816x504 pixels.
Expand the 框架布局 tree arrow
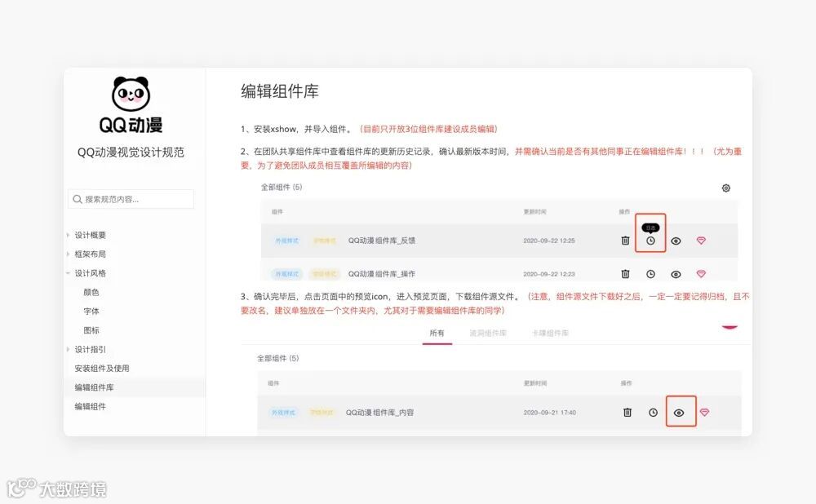[x=68, y=254]
